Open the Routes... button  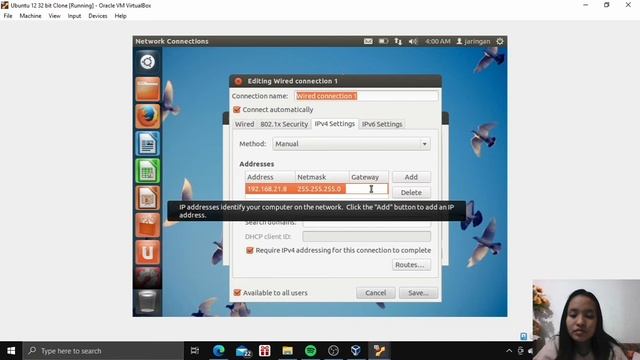point(411,265)
